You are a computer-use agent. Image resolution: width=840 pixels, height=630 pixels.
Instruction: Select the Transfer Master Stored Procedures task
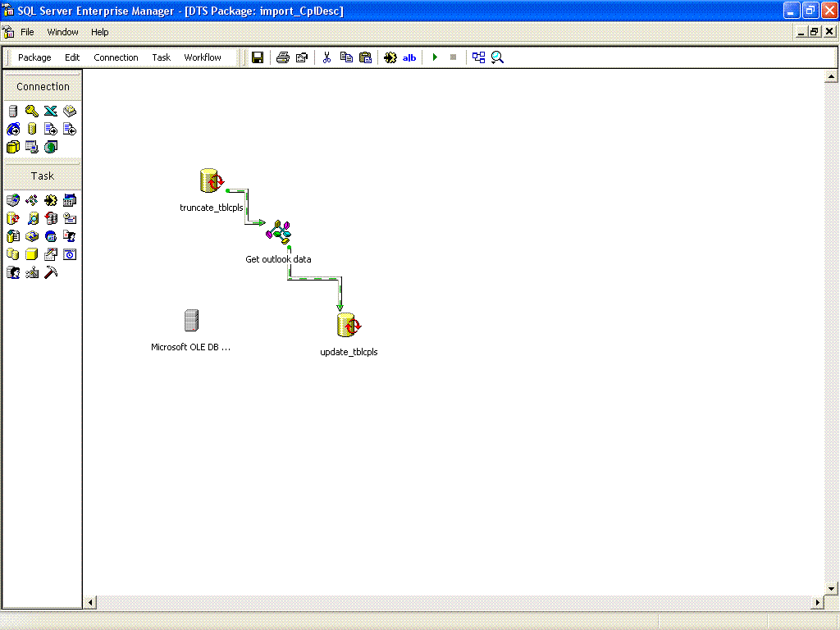click(x=51, y=254)
